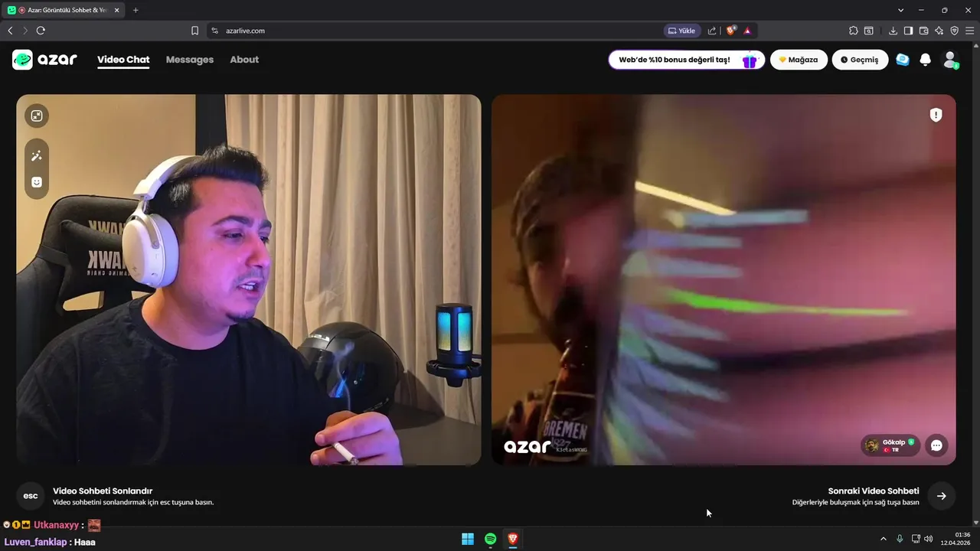This screenshot has height=551, width=980.
Task: View Gökalp's profile badge
Action: (x=890, y=445)
